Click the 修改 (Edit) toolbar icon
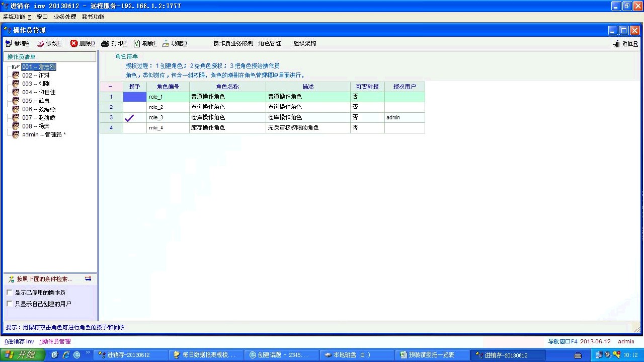Screen dimensions: 644x362 coord(41,43)
